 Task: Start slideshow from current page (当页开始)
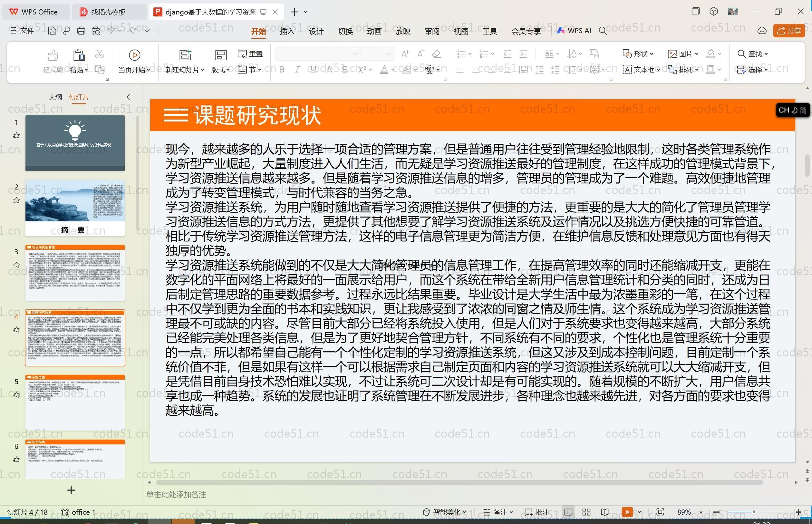(x=134, y=61)
